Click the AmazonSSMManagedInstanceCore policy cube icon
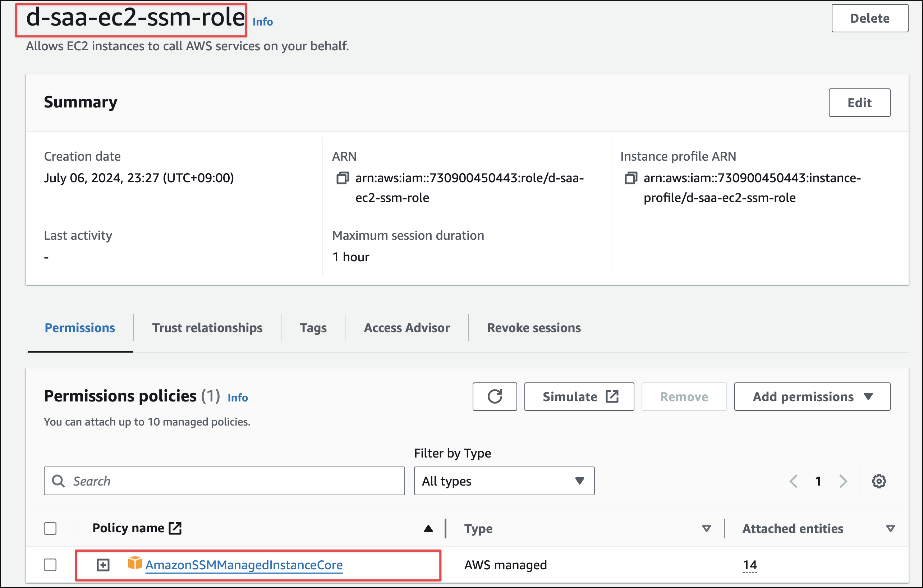Screen dimensions: 923x588 pos(134,564)
